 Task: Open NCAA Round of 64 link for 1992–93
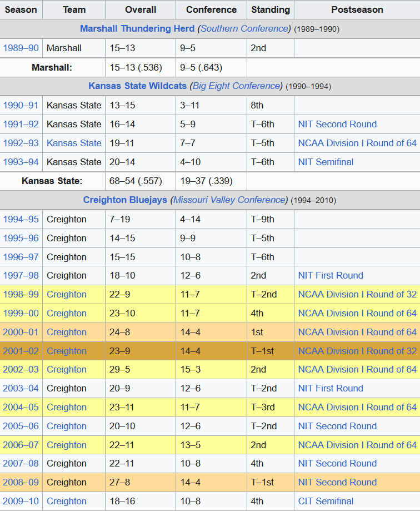coord(357,143)
